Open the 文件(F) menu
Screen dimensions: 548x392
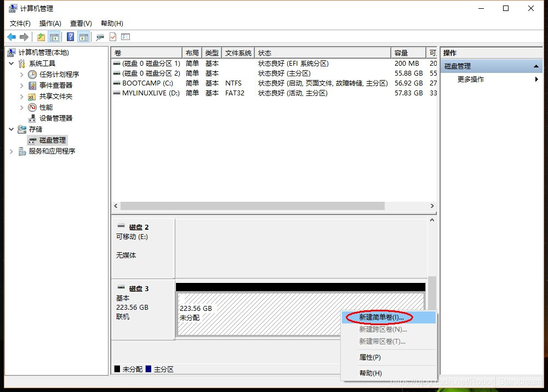coord(20,24)
